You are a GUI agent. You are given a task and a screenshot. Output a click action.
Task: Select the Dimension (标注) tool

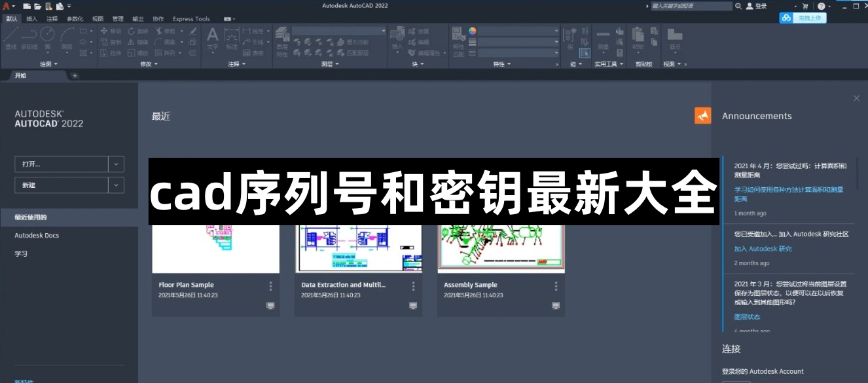(232, 38)
